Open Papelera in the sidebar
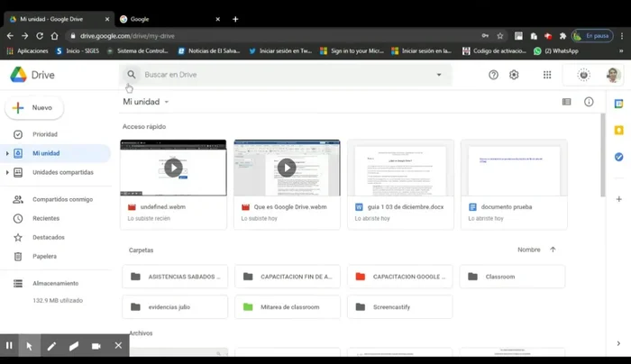The height and width of the screenshot is (364, 631). (x=44, y=256)
